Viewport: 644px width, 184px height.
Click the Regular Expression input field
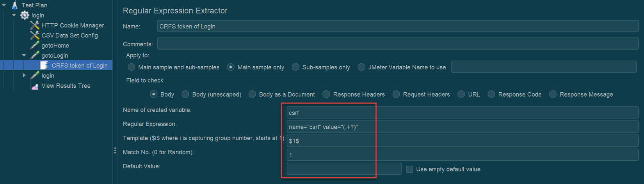[x=463, y=127]
